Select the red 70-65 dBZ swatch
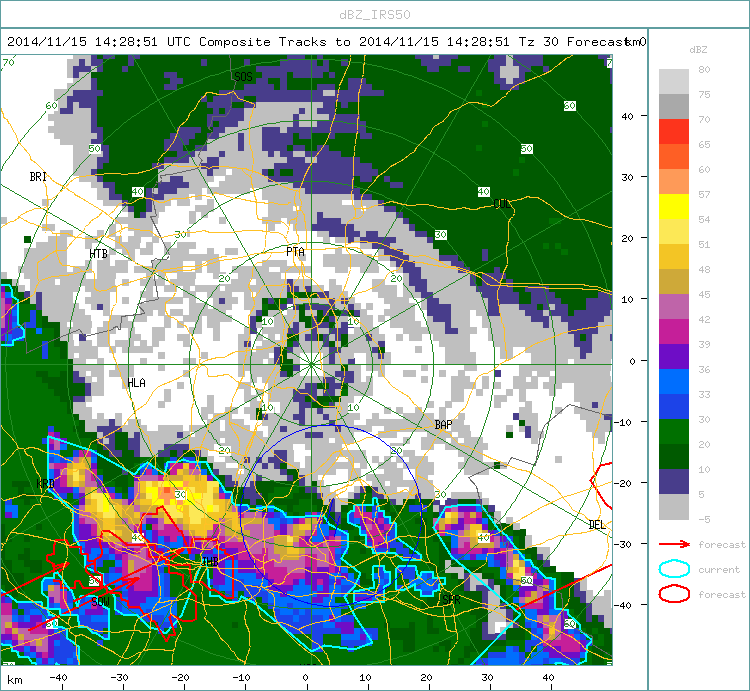 [x=674, y=132]
